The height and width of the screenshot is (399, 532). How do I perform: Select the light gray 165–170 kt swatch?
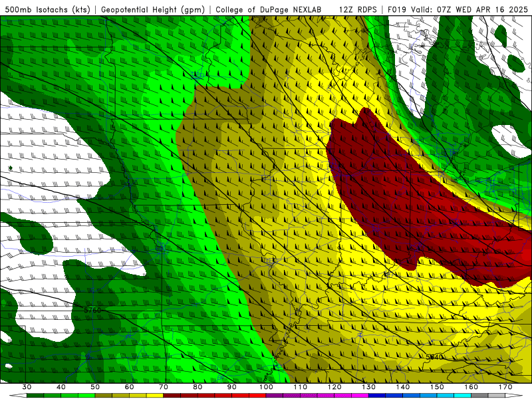[497, 395]
